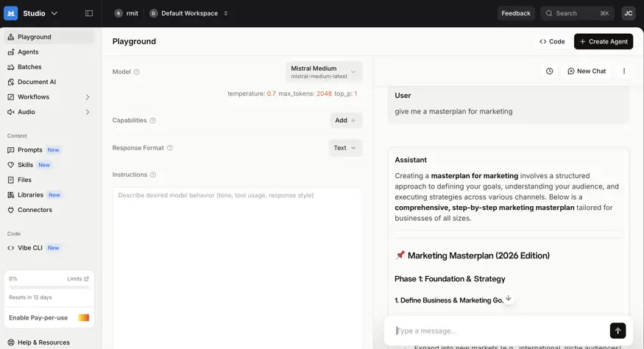Click the Code button
Image resolution: width=644 pixels, height=349 pixels.
[552, 41]
